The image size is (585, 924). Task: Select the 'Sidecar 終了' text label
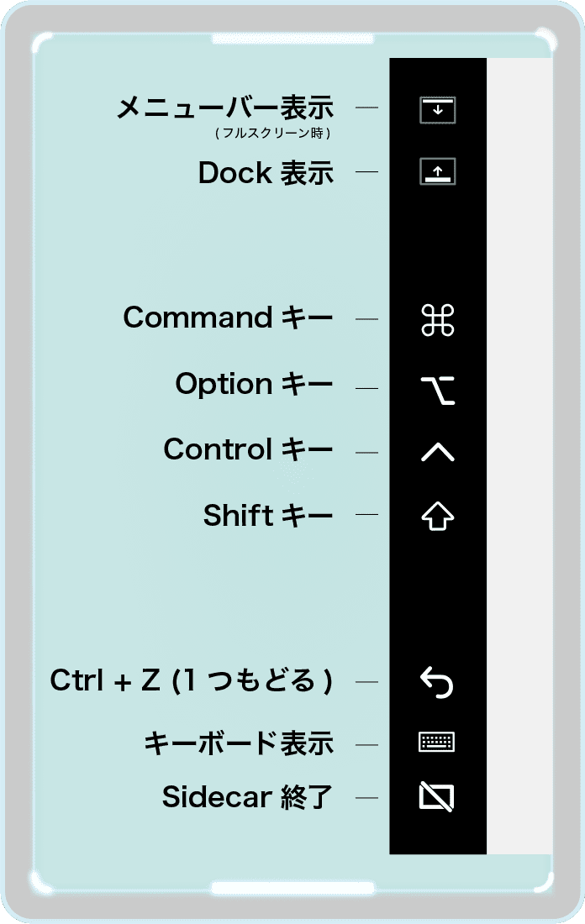(x=248, y=796)
